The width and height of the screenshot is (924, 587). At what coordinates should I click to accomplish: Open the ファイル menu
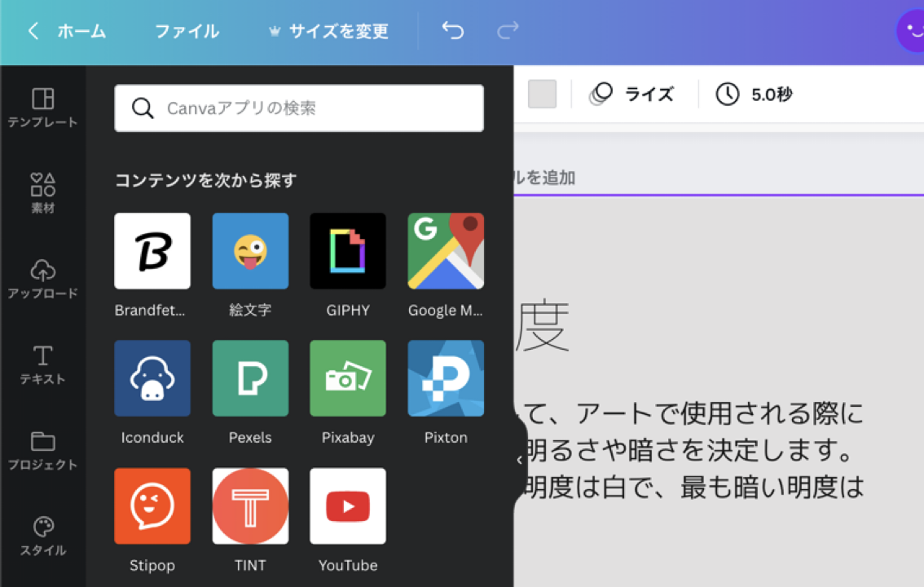[x=187, y=31]
